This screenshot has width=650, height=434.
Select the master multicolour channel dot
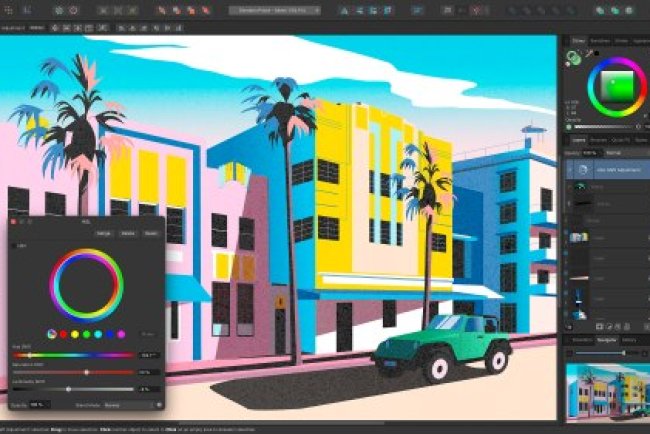pos(52,334)
